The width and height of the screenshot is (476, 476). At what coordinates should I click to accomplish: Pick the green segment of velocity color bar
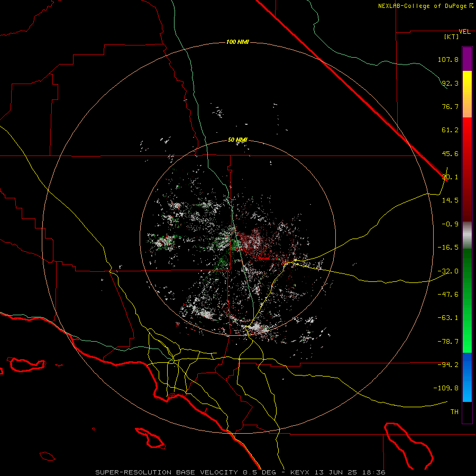(x=467, y=300)
